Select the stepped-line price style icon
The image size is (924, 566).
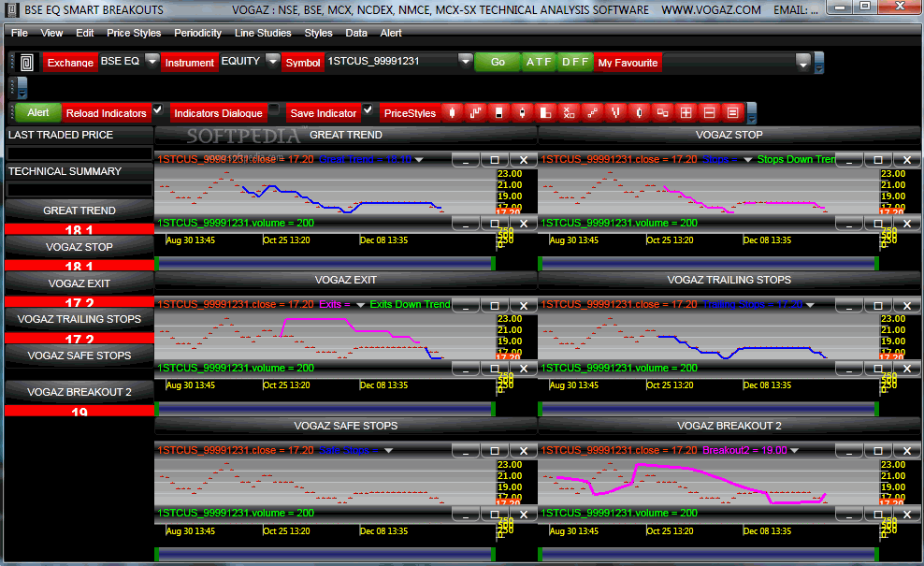pos(475,112)
